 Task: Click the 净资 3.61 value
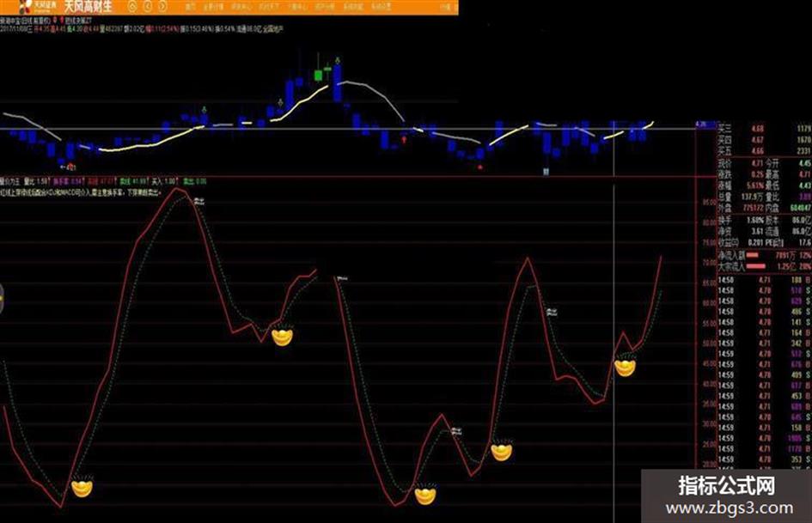point(757,231)
